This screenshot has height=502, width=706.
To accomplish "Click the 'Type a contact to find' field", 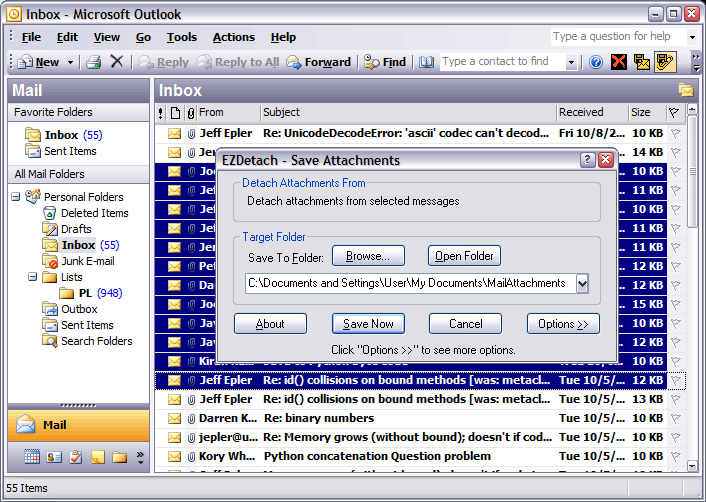I will [x=502, y=62].
